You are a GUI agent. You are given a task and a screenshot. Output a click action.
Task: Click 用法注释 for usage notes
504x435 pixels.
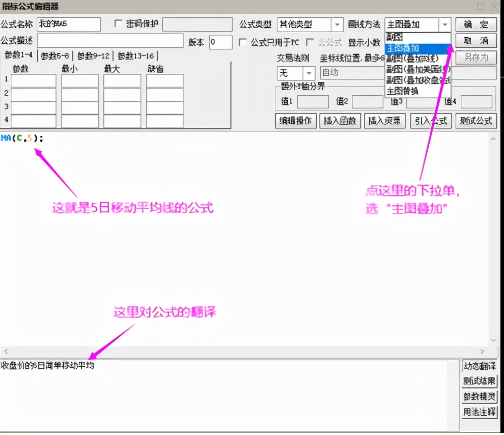pyautogui.click(x=479, y=412)
